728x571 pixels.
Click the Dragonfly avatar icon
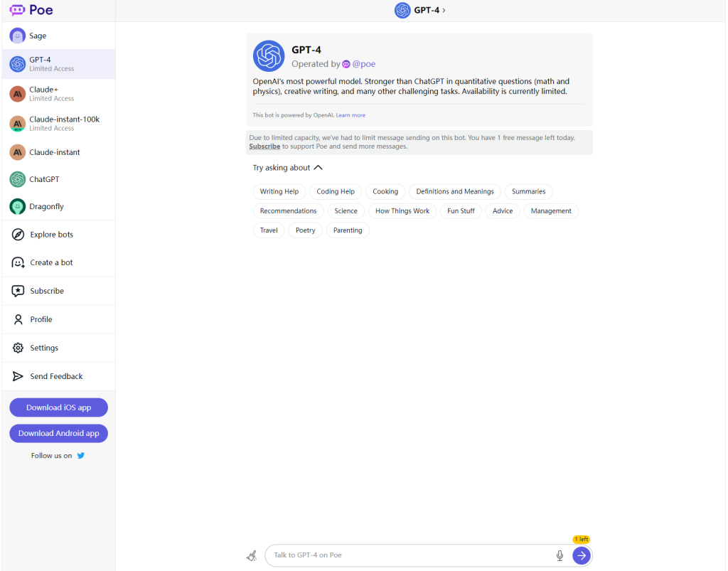(x=18, y=207)
